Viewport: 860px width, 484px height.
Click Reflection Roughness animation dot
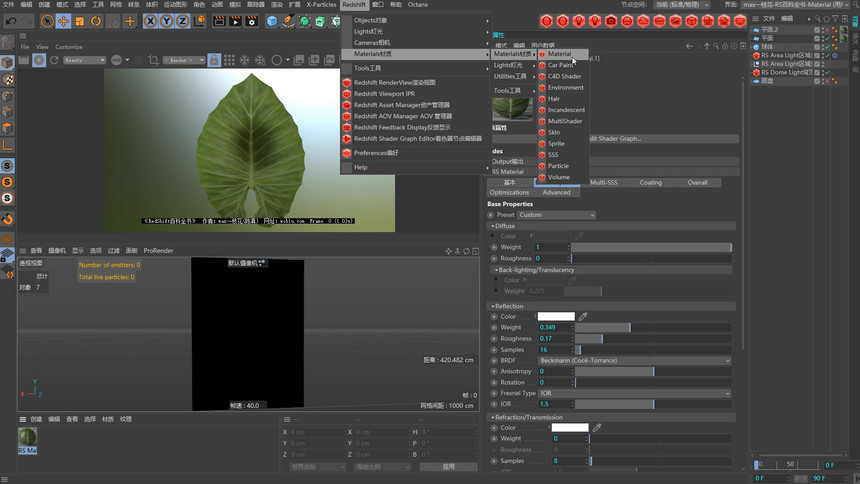tap(494, 339)
